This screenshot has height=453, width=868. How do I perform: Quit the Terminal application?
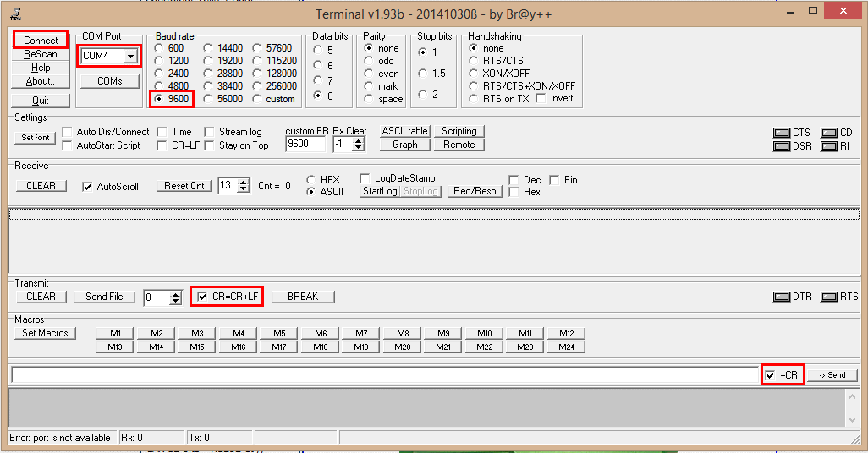coord(41,101)
